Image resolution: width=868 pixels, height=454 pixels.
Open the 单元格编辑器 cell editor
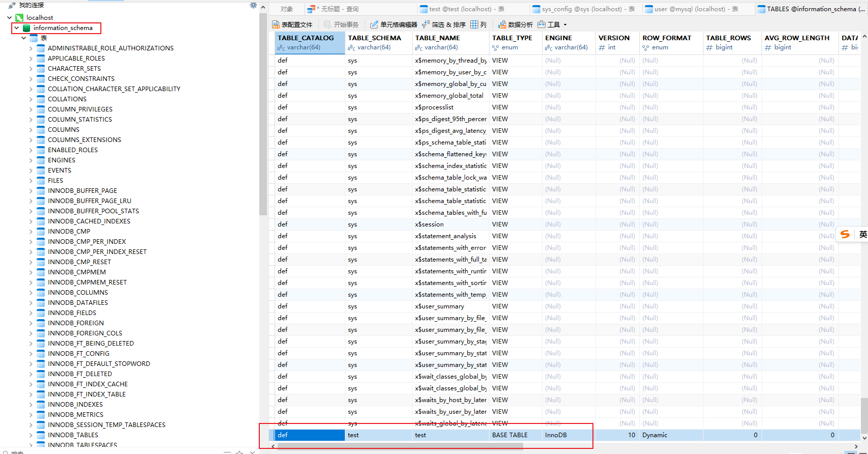tap(393, 24)
